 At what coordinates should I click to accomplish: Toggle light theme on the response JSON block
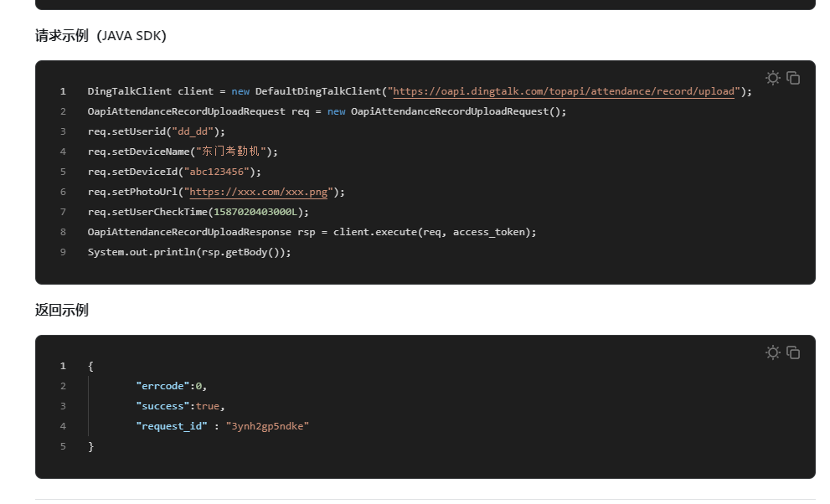click(x=772, y=352)
